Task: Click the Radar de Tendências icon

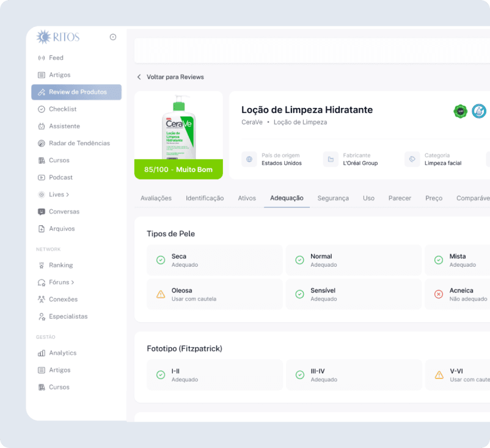Action: (42, 143)
